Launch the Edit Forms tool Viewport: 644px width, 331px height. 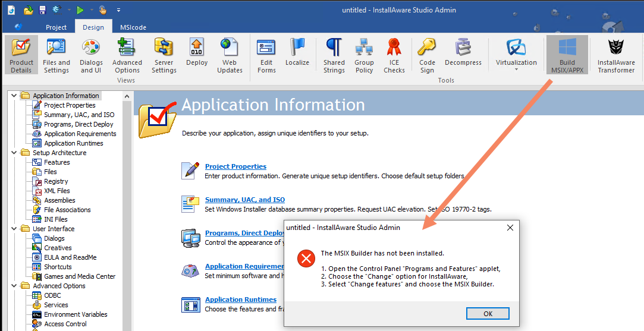coord(266,55)
